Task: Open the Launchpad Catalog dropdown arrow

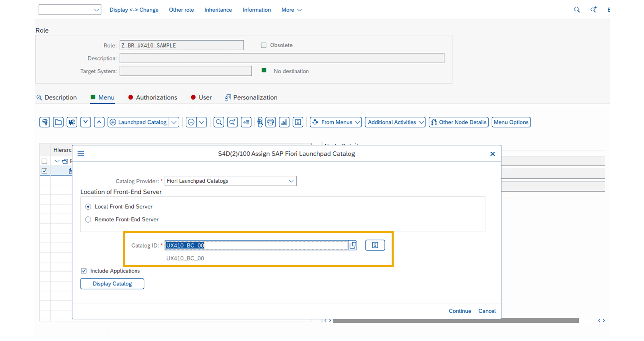Action: point(174,122)
